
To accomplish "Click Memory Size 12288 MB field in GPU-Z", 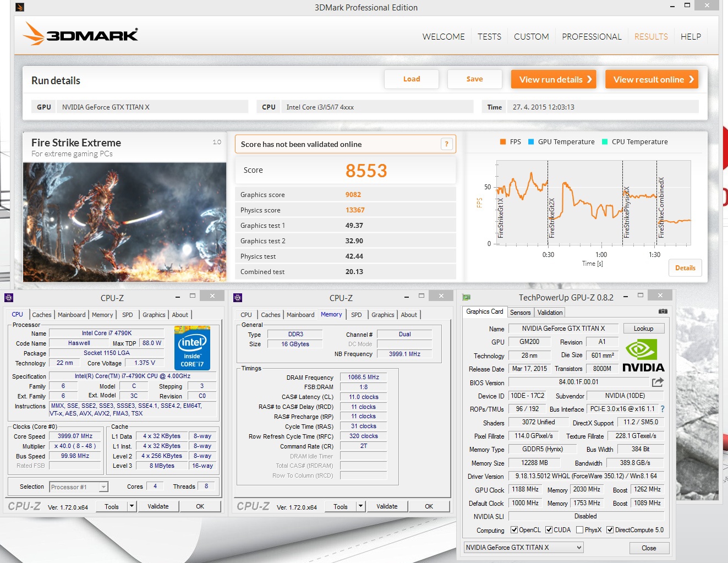I will (x=534, y=463).
